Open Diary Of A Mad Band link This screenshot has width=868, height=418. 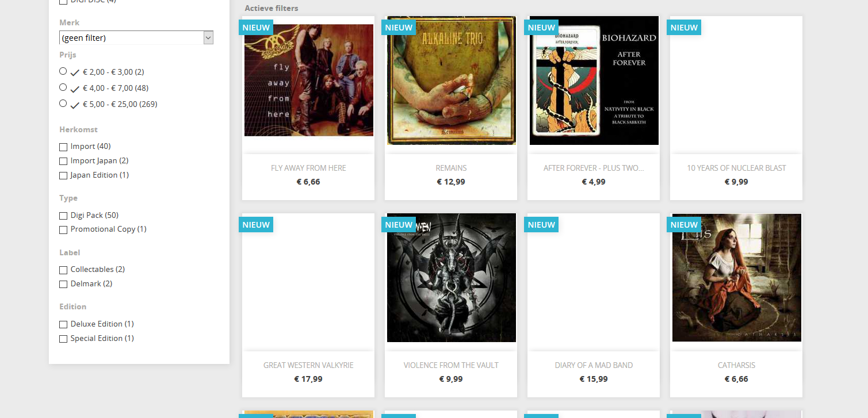tap(594, 365)
